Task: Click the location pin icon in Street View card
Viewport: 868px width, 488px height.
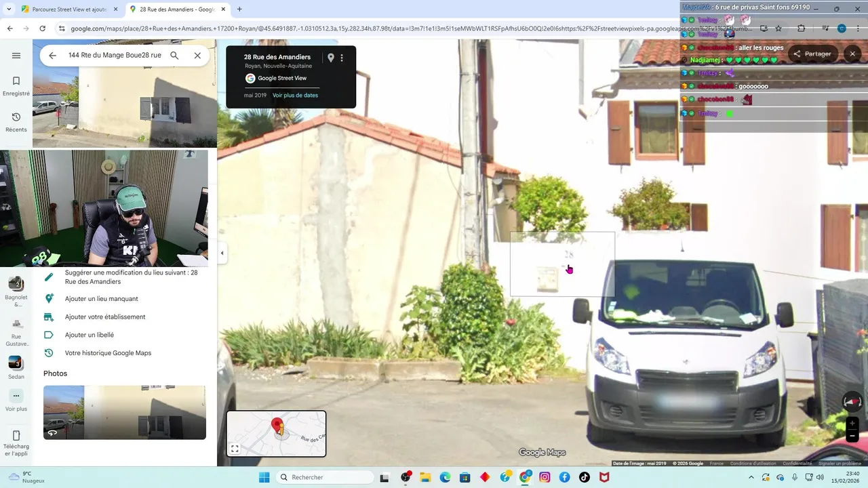Action: pyautogui.click(x=331, y=58)
